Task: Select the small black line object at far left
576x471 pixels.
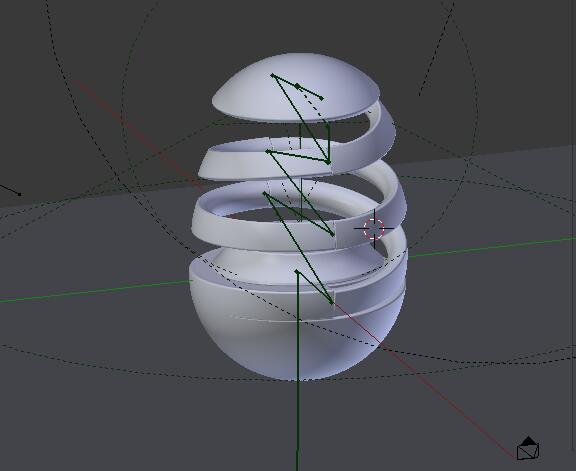Action: tap(10, 190)
